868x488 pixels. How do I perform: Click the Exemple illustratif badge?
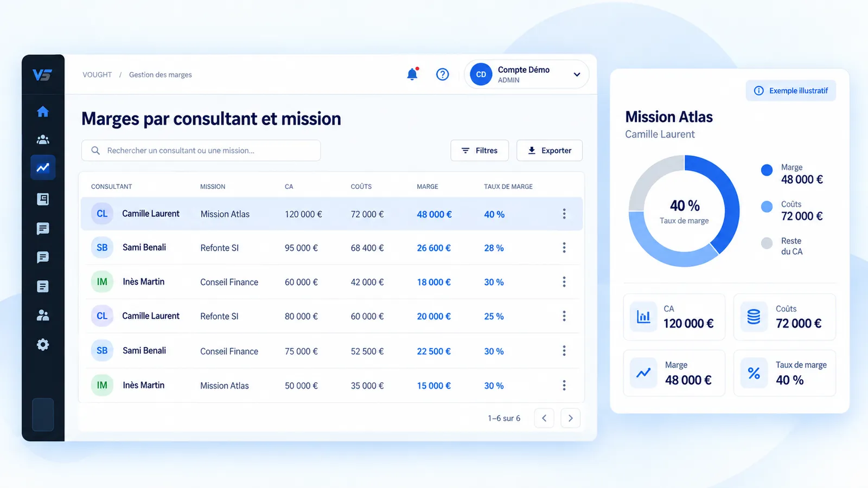pyautogui.click(x=791, y=91)
